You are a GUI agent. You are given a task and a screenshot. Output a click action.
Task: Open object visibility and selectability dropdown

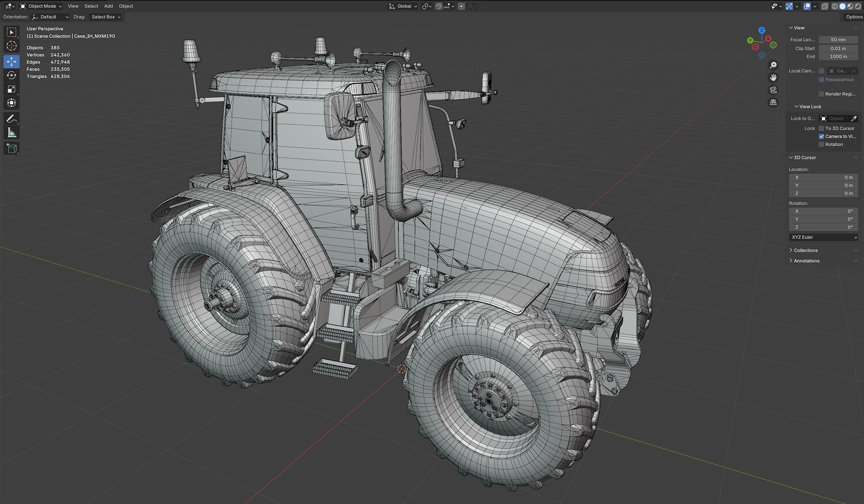(x=775, y=6)
